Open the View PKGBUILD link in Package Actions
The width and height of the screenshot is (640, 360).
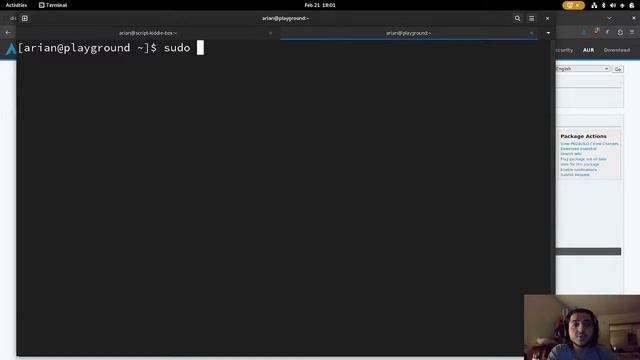point(575,144)
